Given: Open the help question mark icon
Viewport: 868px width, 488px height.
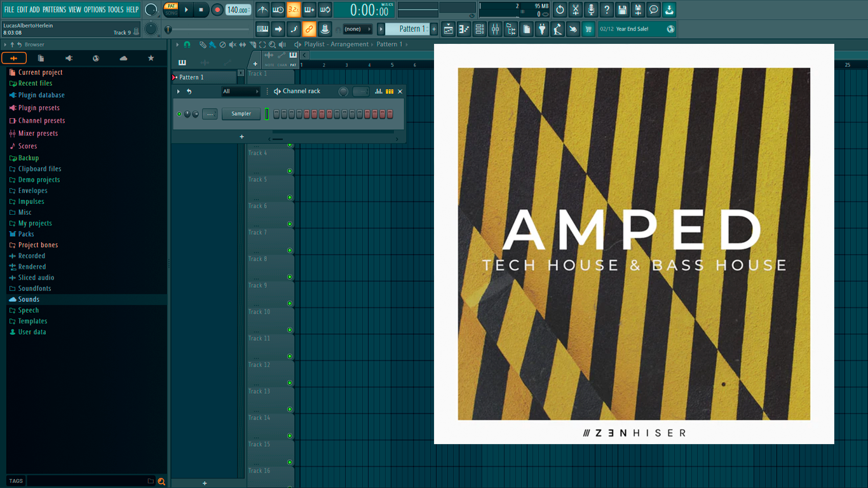Looking at the screenshot, I should click(x=607, y=10).
